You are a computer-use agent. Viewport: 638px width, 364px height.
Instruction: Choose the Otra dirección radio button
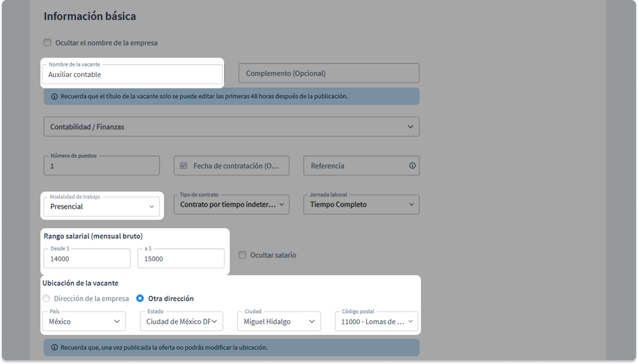point(140,298)
